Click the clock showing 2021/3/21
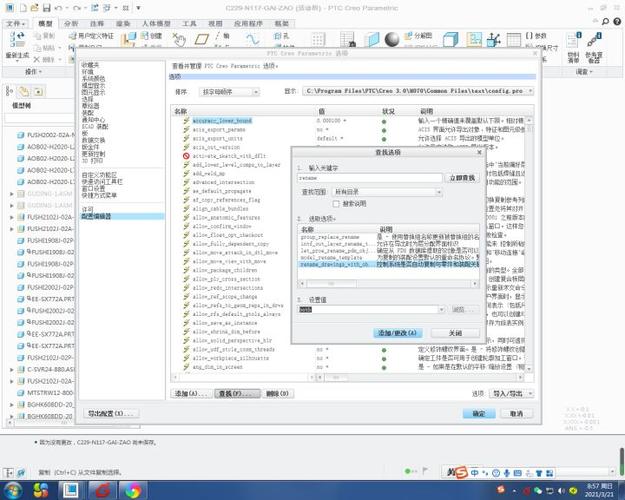The width and height of the screenshot is (625, 500). click(x=599, y=490)
